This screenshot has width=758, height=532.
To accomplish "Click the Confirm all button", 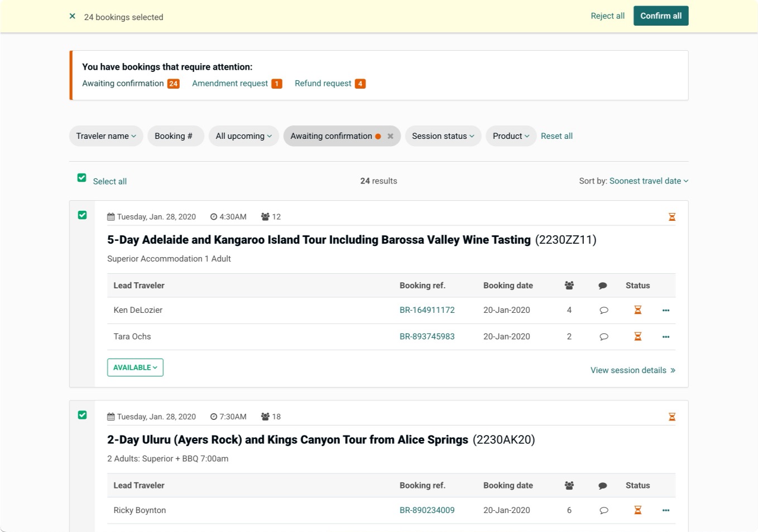I will click(x=661, y=16).
